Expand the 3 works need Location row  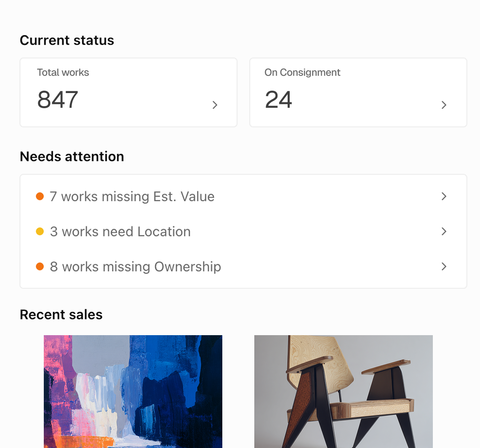pyautogui.click(x=120, y=231)
